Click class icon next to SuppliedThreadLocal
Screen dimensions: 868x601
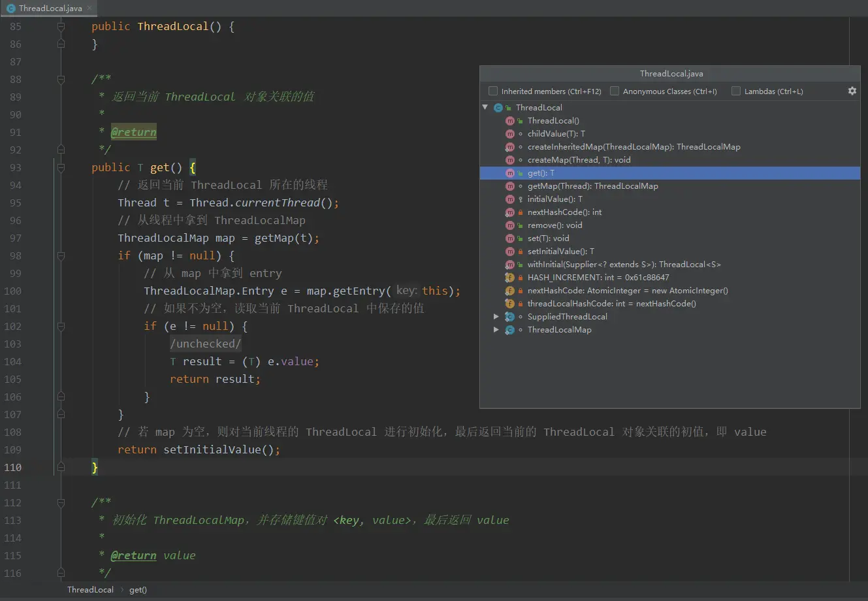pyautogui.click(x=510, y=317)
